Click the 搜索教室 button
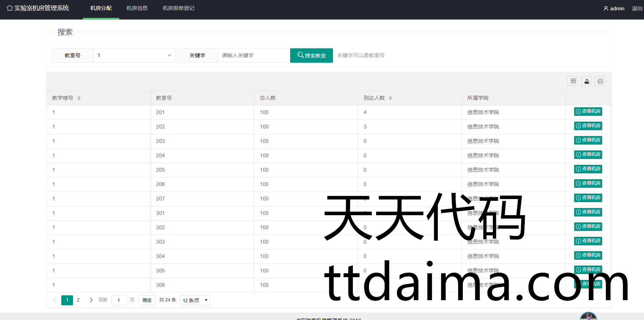This screenshot has width=644, height=320. [311, 56]
